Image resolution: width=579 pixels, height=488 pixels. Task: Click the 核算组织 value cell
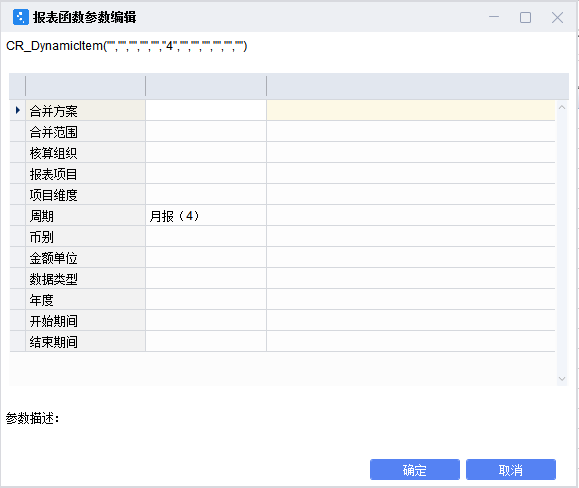pos(206,152)
